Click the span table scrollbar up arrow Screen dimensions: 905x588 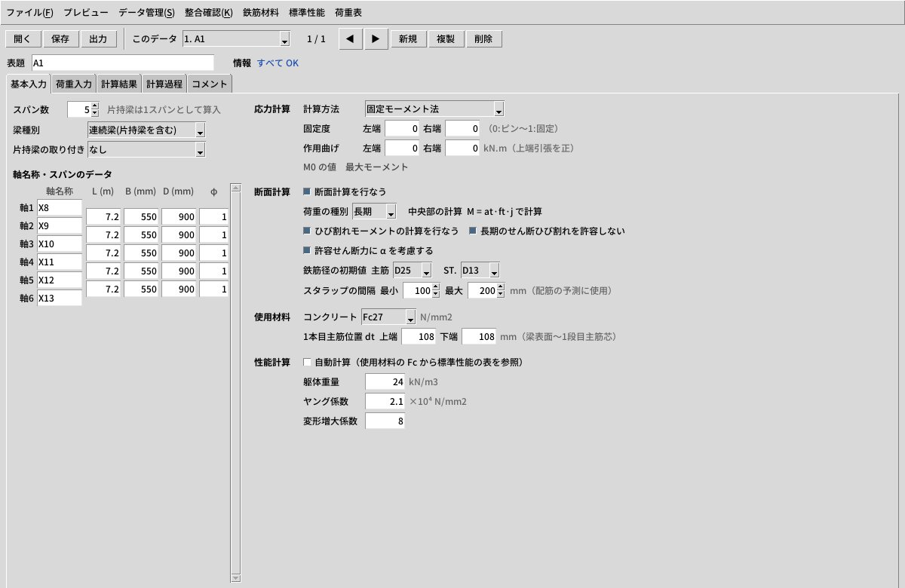coord(235,188)
